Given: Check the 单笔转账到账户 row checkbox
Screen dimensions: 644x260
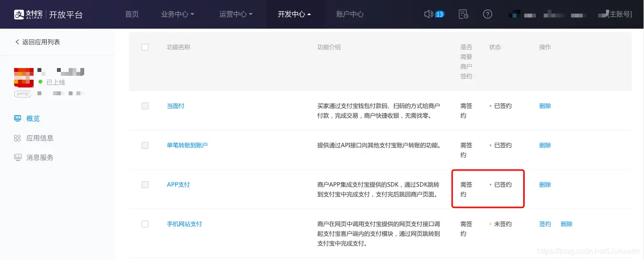Looking at the screenshot, I should tap(145, 145).
